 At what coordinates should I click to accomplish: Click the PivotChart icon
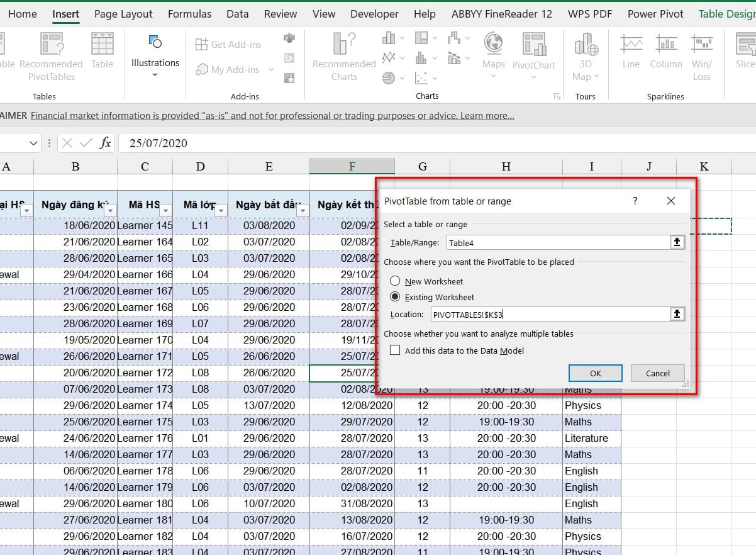coord(534,43)
